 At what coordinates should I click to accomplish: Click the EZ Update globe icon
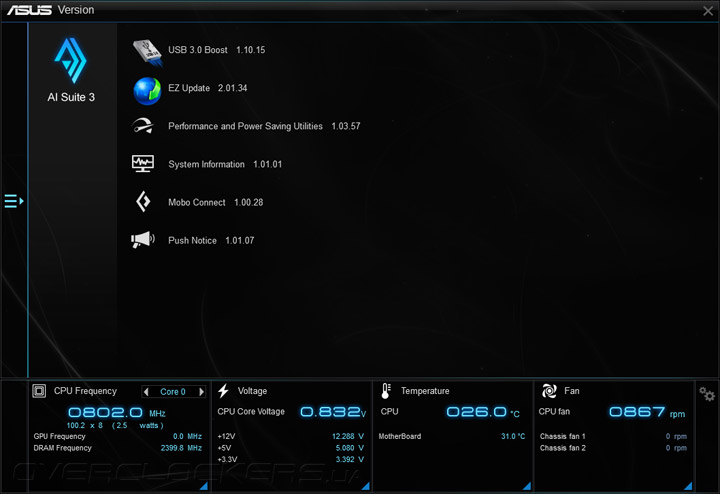(x=147, y=91)
